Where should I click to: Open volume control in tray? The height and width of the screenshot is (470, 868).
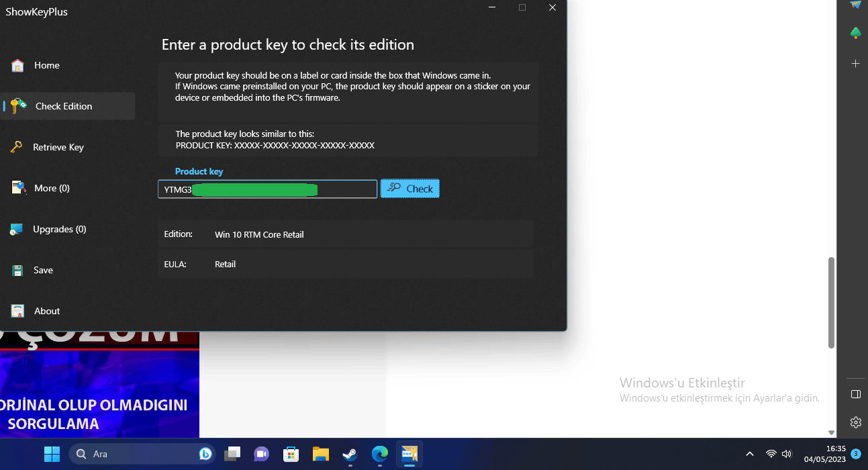(x=787, y=455)
